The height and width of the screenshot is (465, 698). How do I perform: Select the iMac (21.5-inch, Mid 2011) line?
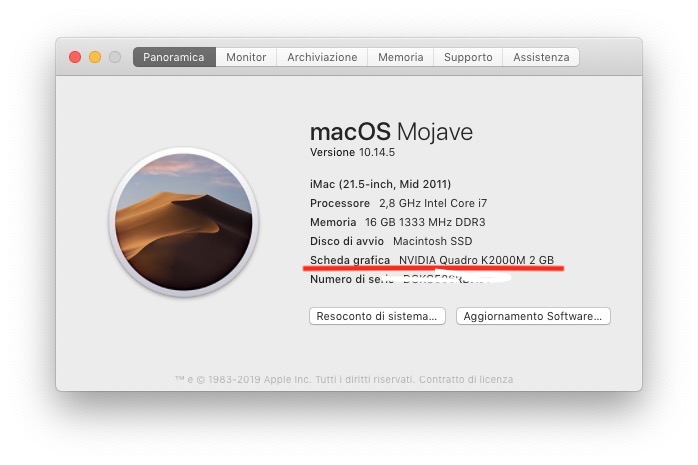point(381,184)
